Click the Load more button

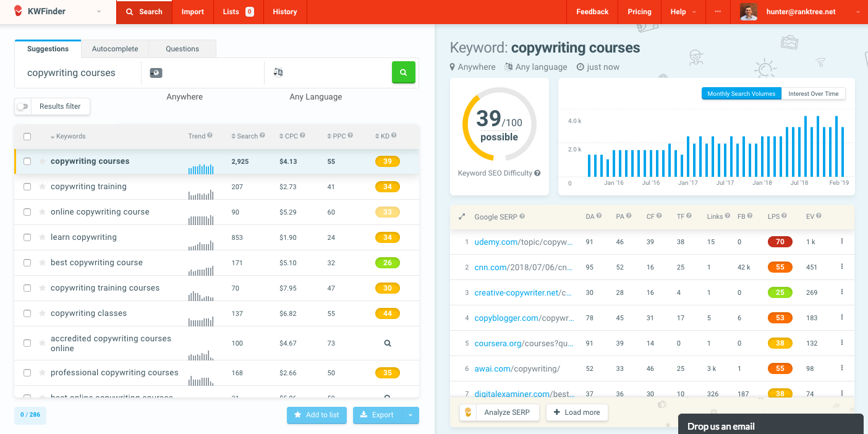tap(577, 412)
